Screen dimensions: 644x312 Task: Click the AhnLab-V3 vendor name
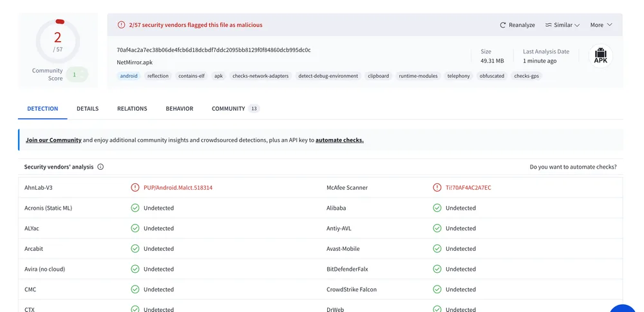point(39,188)
